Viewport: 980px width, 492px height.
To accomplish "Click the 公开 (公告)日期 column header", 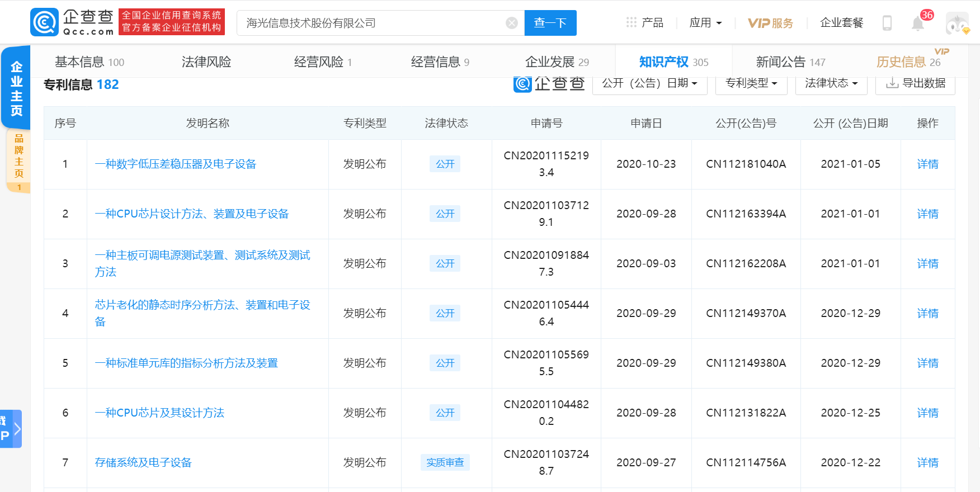I will (850, 123).
